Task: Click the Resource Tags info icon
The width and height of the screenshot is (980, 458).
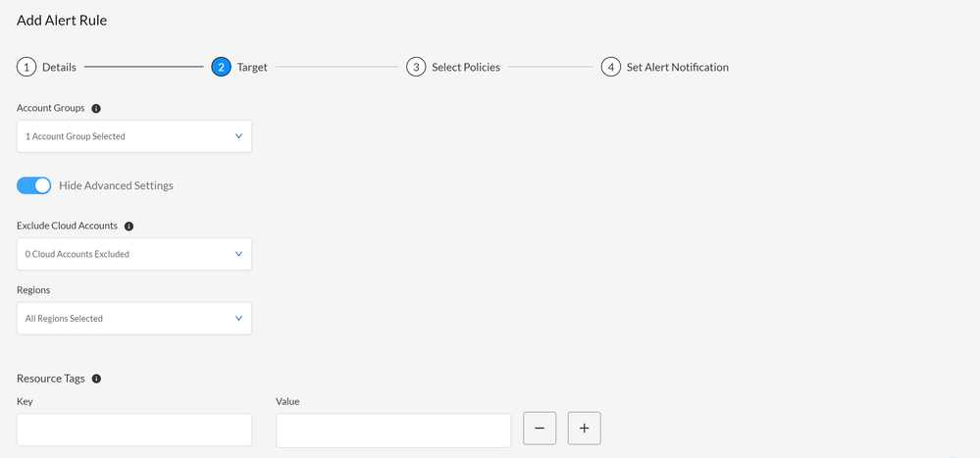Action: [x=96, y=379]
